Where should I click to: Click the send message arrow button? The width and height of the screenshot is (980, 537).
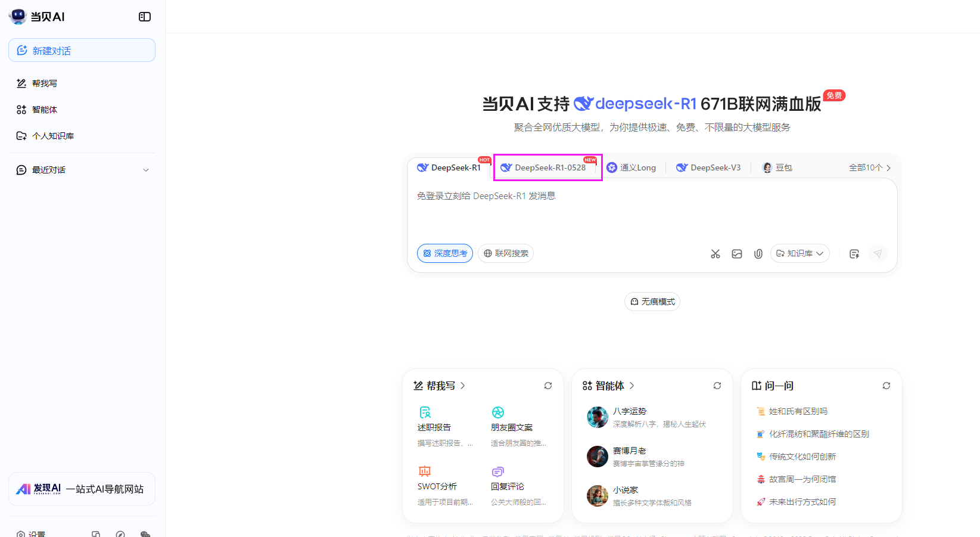click(x=878, y=253)
